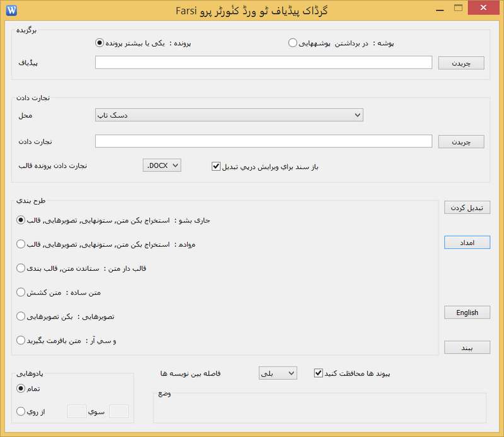The image size is (504, 437).
Task: Click the 'تبدیل کردن' convert button
Action: click(467, 208)
